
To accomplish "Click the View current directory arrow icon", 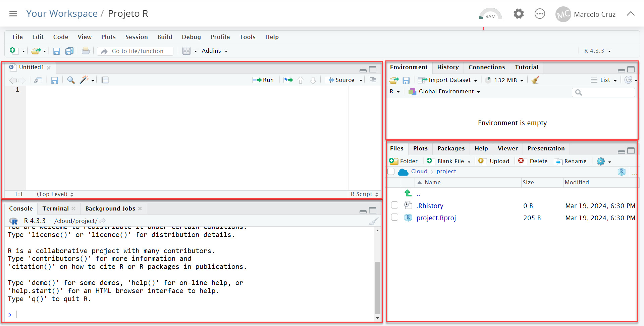I will click(x=103, y=221).
